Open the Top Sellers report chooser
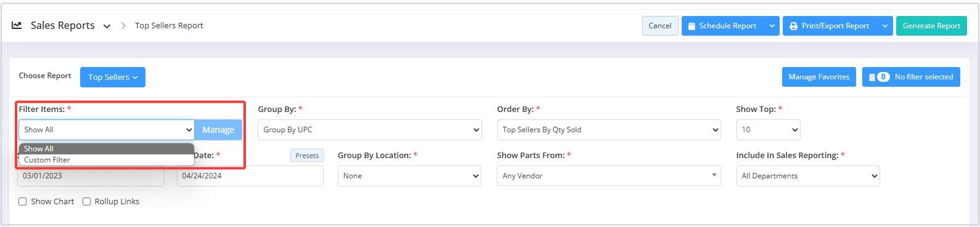Image resolution: width=980 pixels, height=227 pixels. tap(113, 77)
